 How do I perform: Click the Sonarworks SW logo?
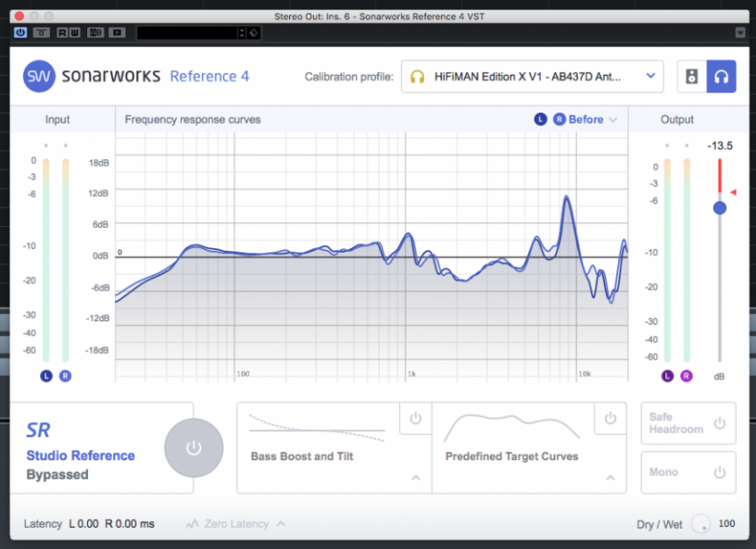pyautogui.click(x=39, y=76)
